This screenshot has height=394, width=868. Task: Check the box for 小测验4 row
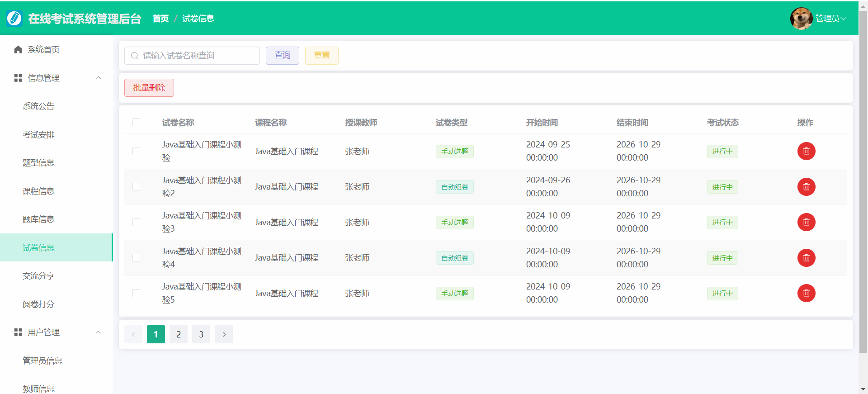click(x=136, y=258)
